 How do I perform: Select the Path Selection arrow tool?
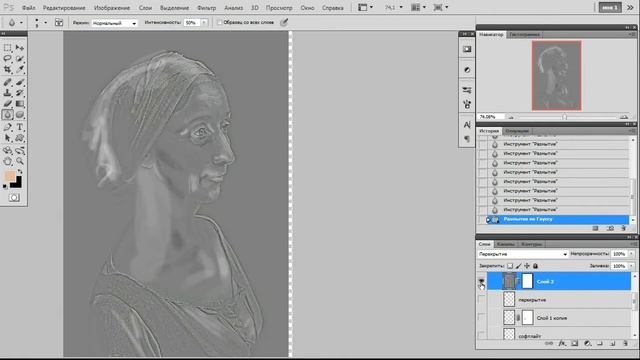[7, 138]
